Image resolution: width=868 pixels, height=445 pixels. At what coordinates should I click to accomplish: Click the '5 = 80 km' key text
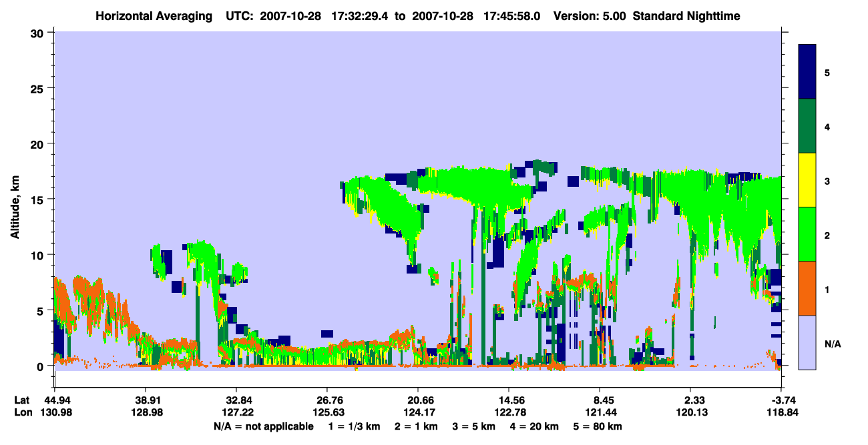tap(597, 426)
